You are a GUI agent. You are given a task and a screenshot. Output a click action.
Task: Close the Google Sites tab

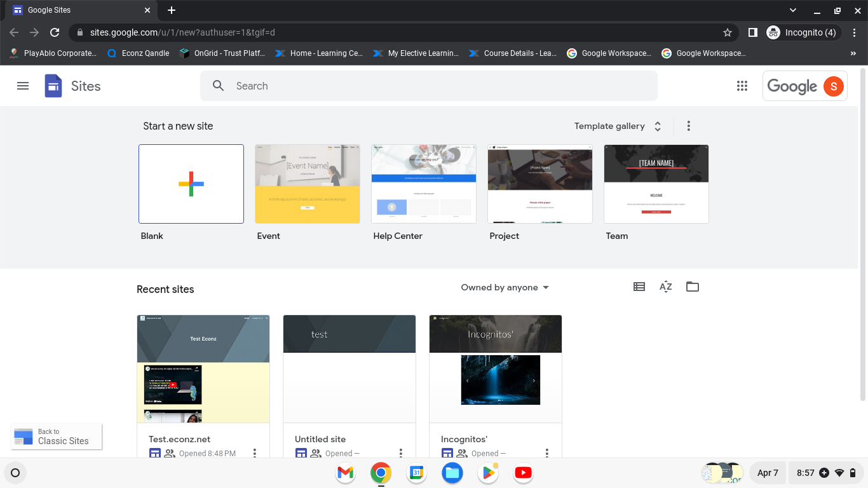pos(147,10)
